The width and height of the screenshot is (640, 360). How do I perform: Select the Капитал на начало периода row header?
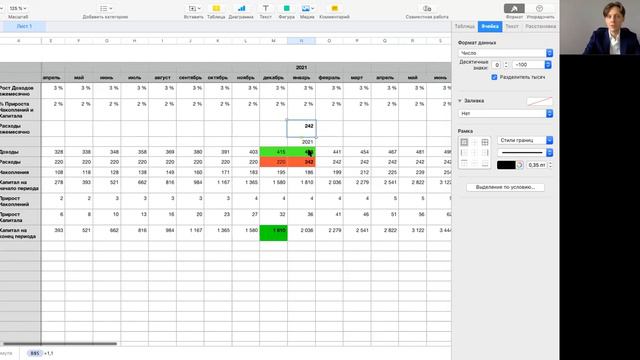(20, 185)
